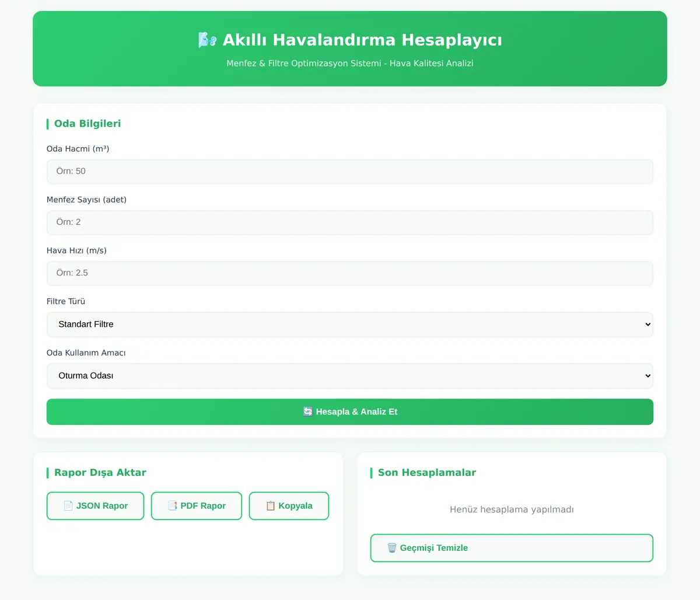Click the Son Hesaplamalar heading
Screen dimensions: 700x600
[x=427, y=473]
